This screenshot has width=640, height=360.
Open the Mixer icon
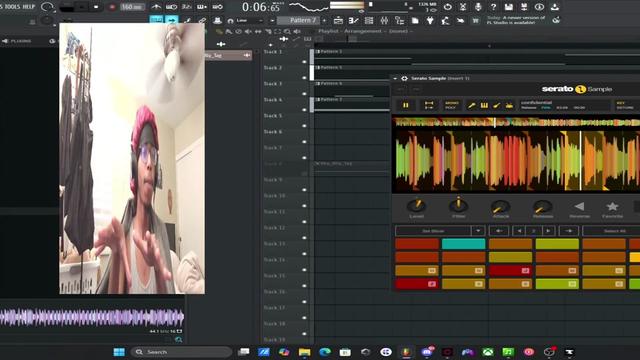[384, 20]
